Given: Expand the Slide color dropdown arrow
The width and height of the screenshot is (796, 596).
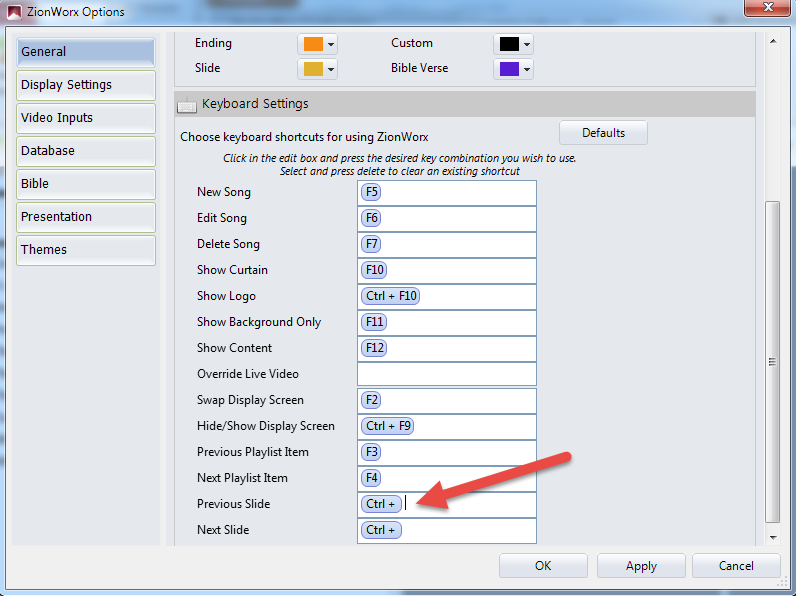Looking at the screenshot, I should point(331,69).
